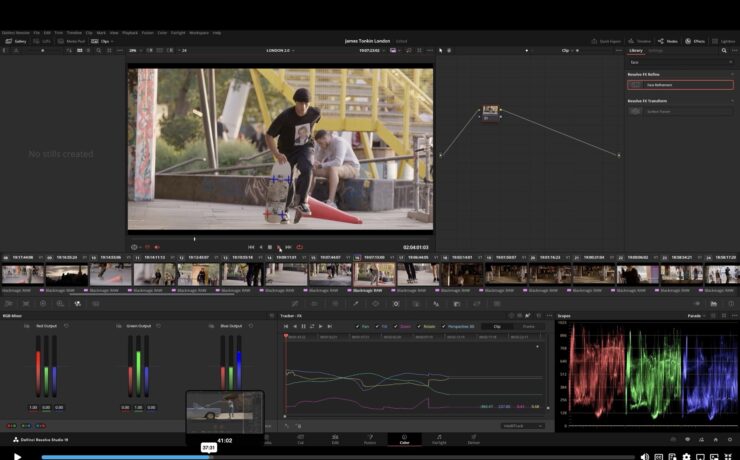Click the video player progress bar
The width and height of the screenshot is (740, 460).
click(x=338, y=457)
